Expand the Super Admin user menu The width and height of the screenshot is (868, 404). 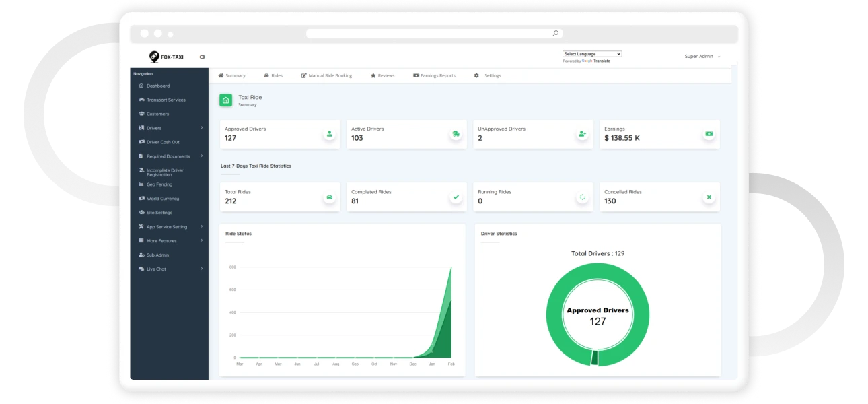702,57
